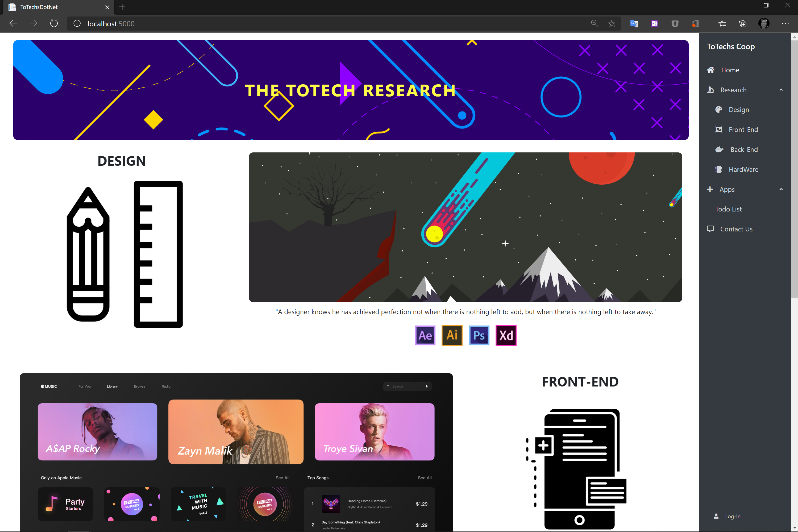
Task: Open browser settings ellipsis menu
Action: point(785,23)
